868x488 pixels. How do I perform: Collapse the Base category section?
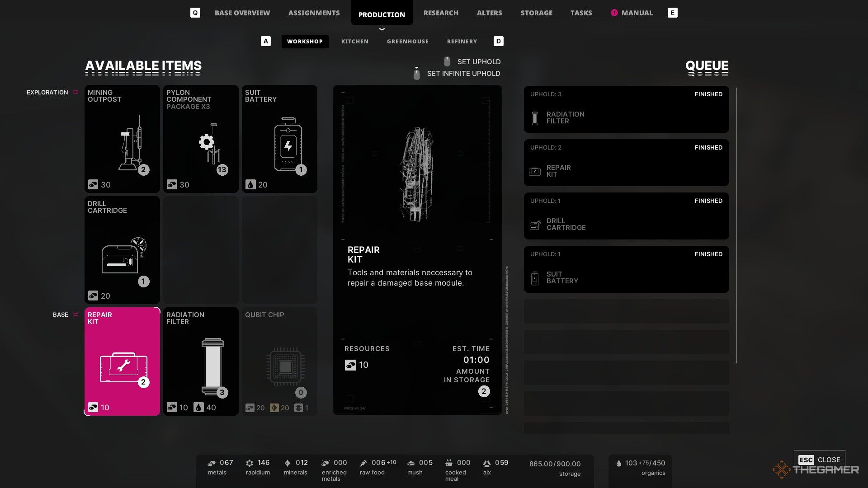pos(75,314)
